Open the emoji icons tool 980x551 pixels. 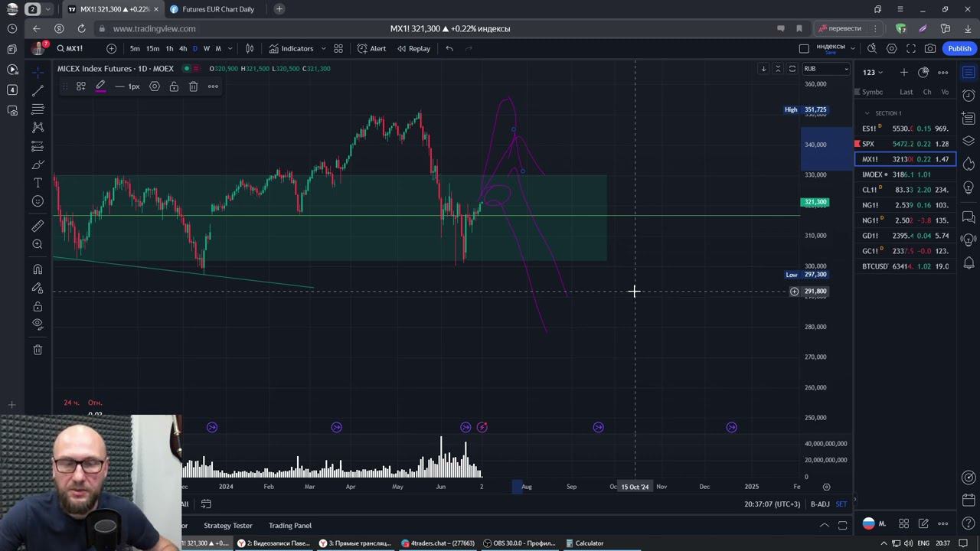coord(38,201)
